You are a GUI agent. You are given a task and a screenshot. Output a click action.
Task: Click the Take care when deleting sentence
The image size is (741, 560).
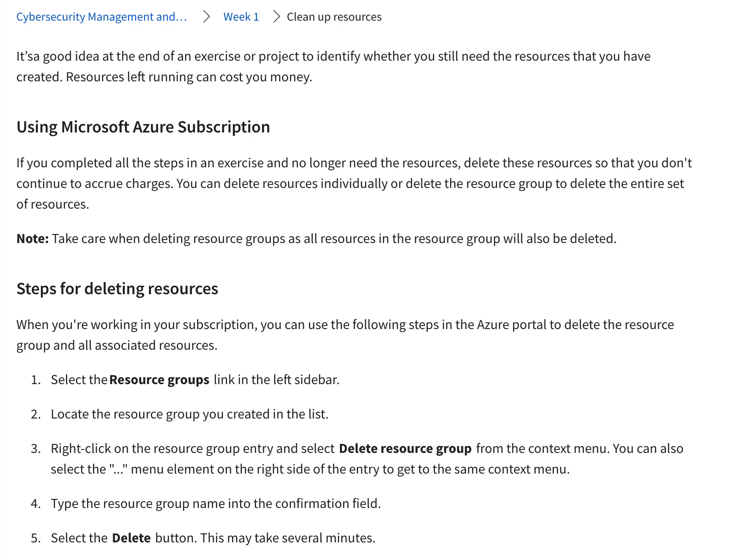[x=334, y=239]
